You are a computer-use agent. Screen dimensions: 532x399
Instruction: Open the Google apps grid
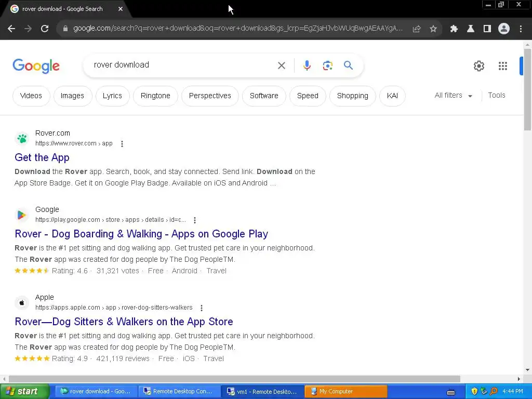click(x=503, y=66)
